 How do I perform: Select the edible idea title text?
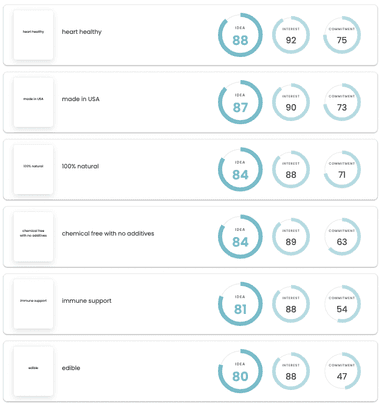71,368
